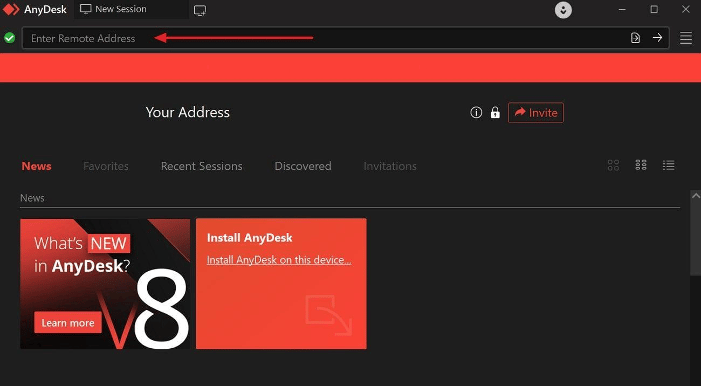Show address info via the info icon
This screenshot has height=386, width=702.
point(476,112)
